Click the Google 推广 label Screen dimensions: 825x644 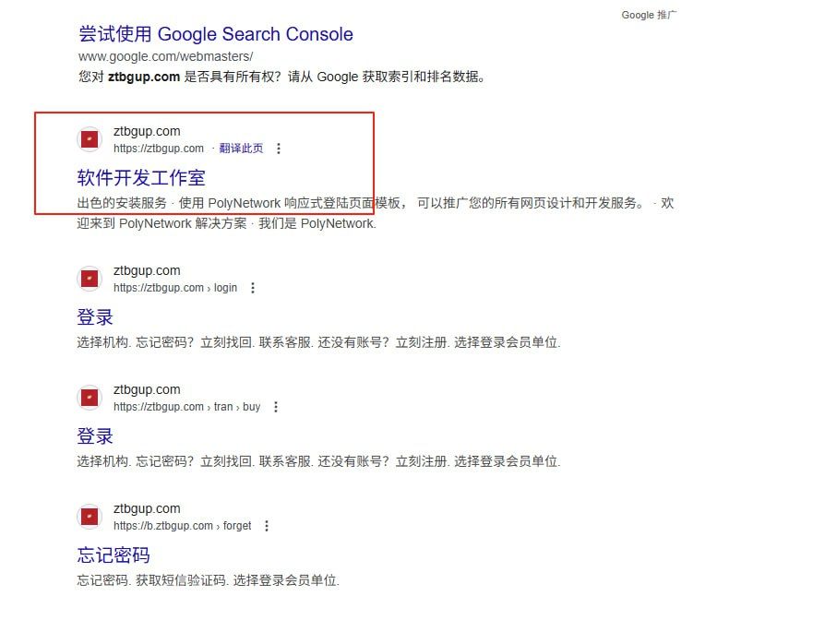[x=649, y=15]
